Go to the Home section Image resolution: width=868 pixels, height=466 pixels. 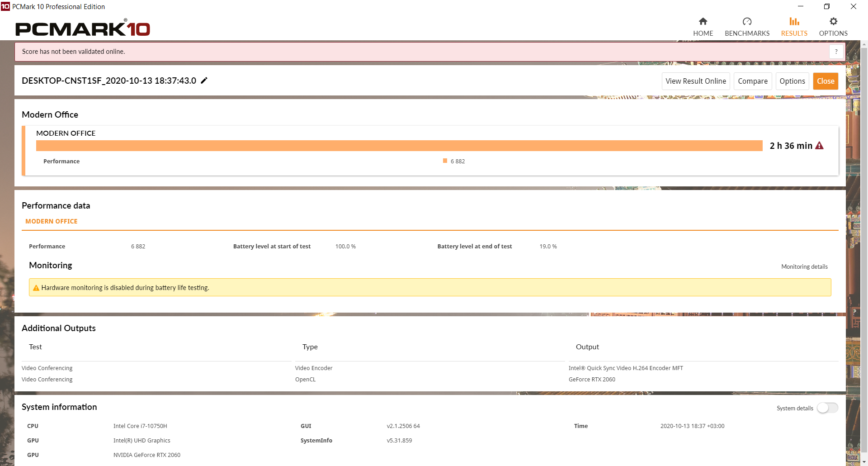(703, 27)
